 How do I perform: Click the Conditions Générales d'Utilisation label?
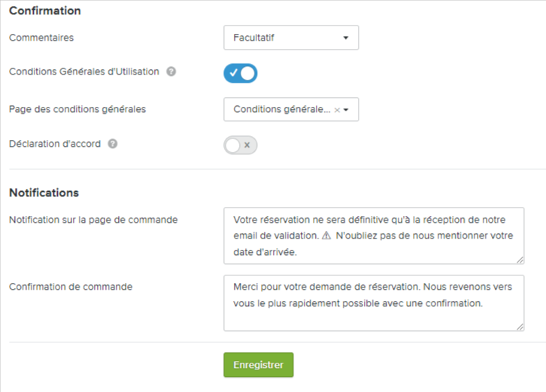click(x=84, y=72)
